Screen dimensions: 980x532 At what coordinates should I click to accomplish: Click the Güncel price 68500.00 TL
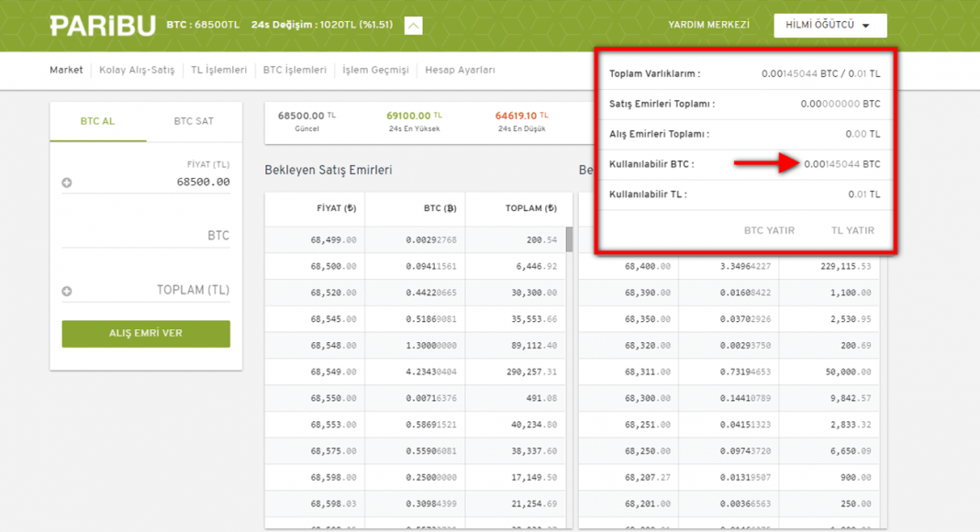[306, 116]
